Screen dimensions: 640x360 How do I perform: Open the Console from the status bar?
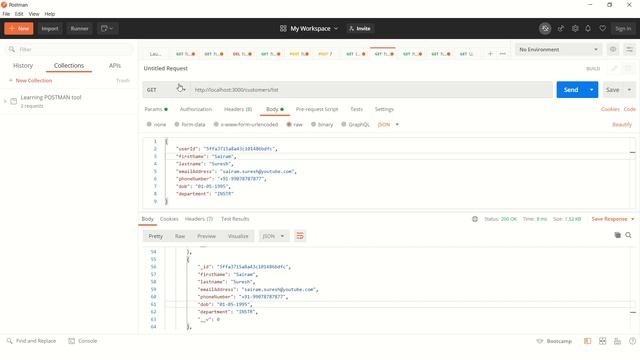tap(83, 341)
